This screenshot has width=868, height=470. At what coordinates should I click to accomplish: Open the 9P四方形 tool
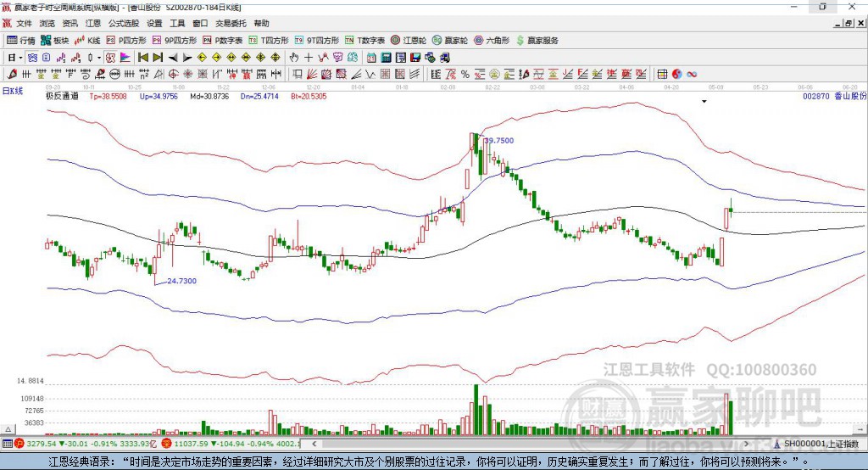pyautogui.click(x=175, y=41)
